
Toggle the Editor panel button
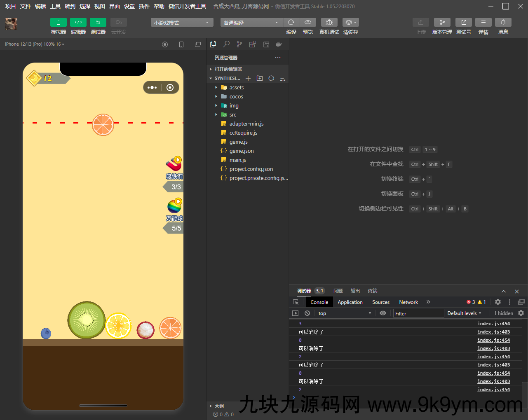[x=78, y=22]
